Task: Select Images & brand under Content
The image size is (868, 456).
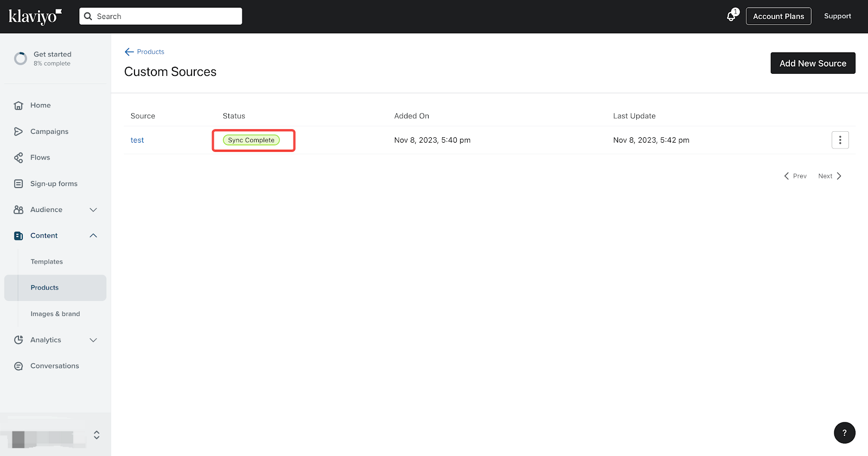Action: [x=55, y=314]
